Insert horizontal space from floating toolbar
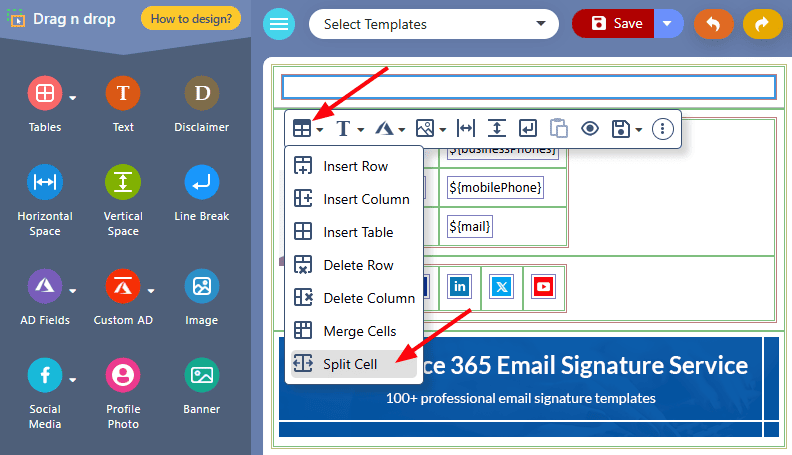Screen dimensions: 792x455 pyautogui.click(x=465, y=129)
